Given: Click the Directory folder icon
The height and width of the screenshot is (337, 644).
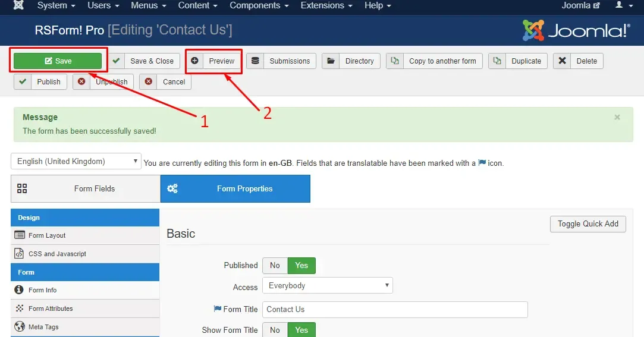Looking at the screenshot, I should click(331, 61).
